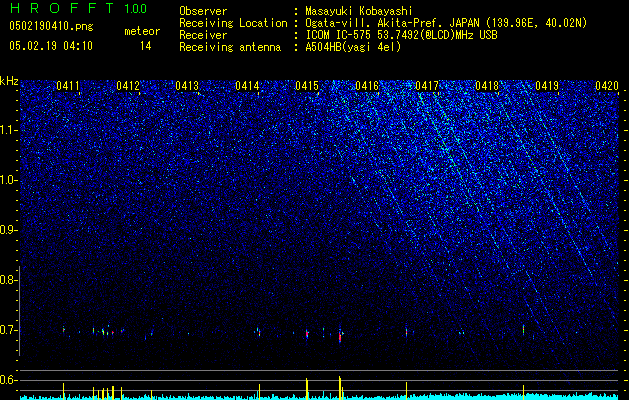Viewport: 629px width, 400px height.
Task: Click the 0.7 kHz axis label
Action: pos(7,330)
